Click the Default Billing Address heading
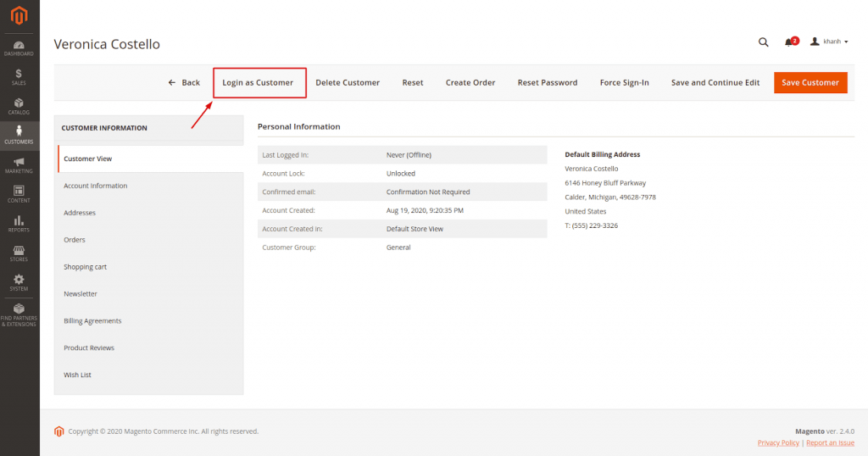Viewport: 868px width, 456px height. (603, 154)
